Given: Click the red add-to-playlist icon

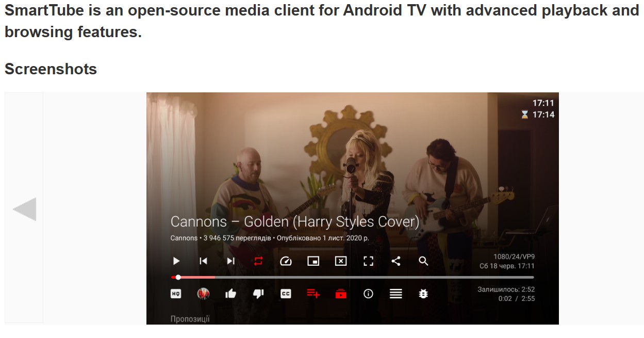Looking at the screenshot, I should pos(313,294).
